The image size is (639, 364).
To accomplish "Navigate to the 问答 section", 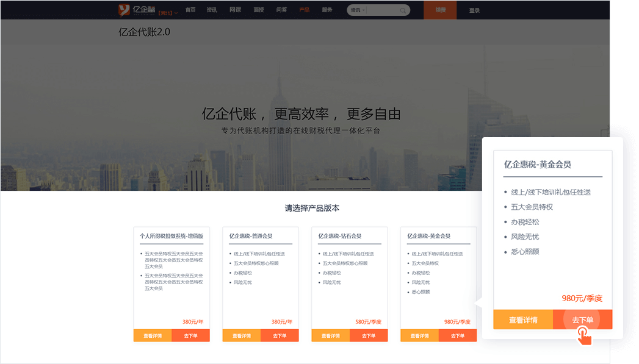I will (x=281, y=10).
